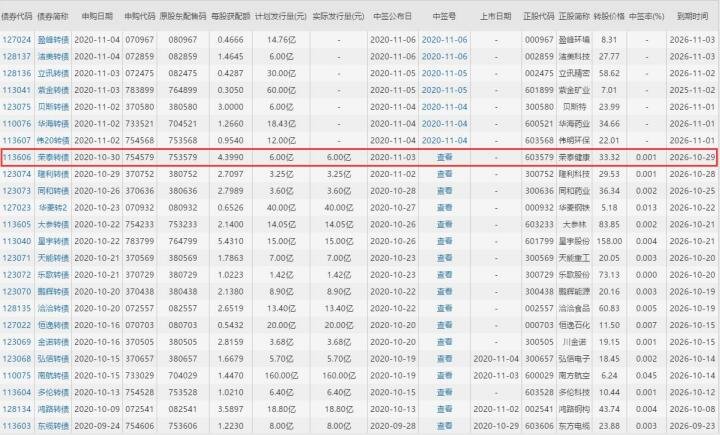Open bond code link 123069
The image size is (720, 435).
point(17,342)
